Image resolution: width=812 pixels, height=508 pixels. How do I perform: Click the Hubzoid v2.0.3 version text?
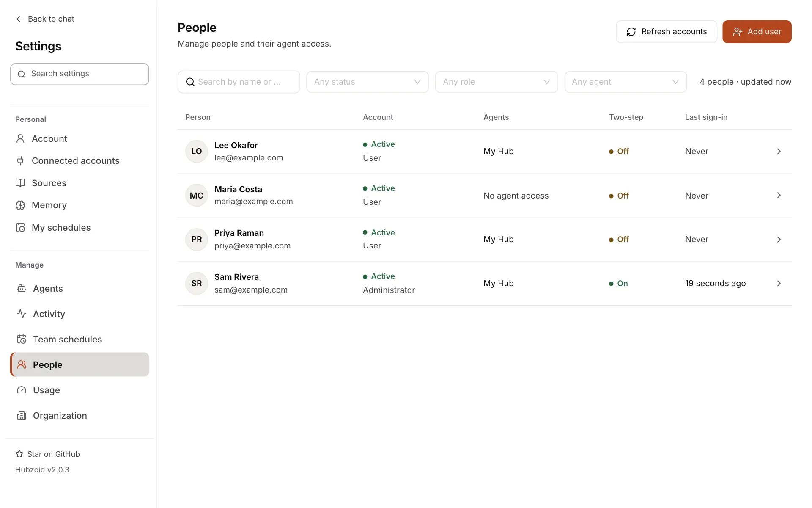coord(42,469)
